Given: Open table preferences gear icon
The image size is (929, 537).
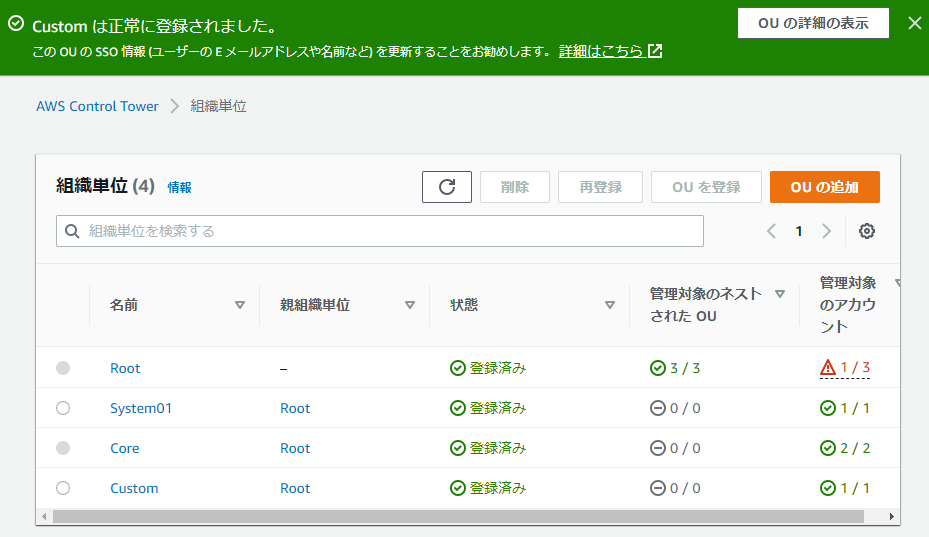Looking at the screenshot, I should point(867,231).
